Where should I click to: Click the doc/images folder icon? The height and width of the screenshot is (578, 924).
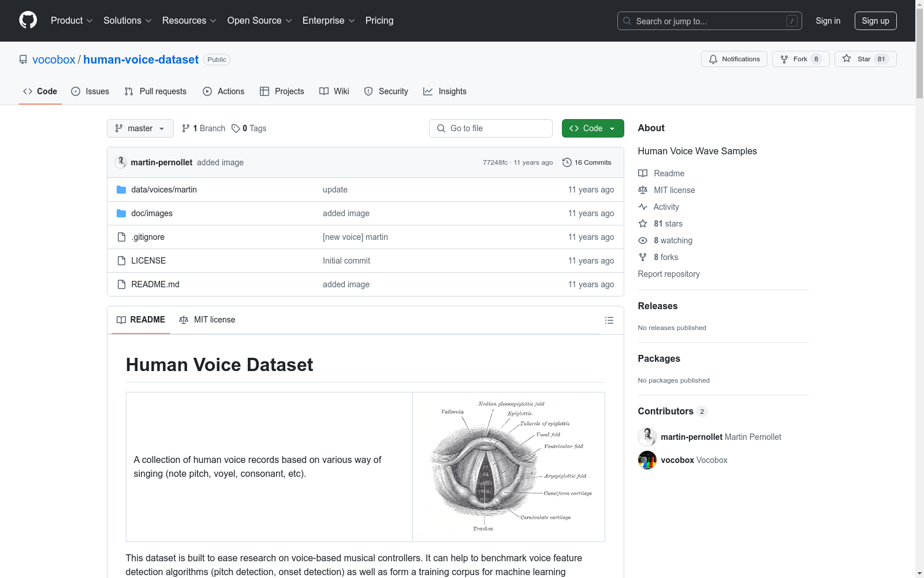point(121,213)
